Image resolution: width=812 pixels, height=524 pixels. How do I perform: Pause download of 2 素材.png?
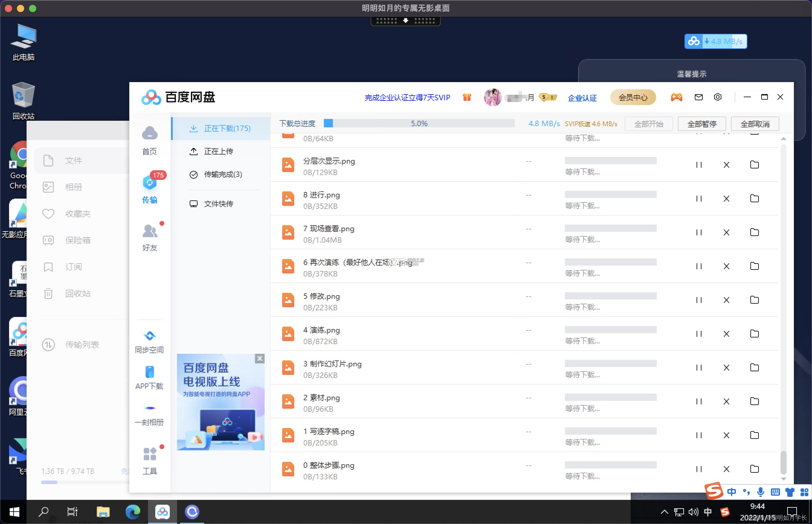tap(699, 401)
